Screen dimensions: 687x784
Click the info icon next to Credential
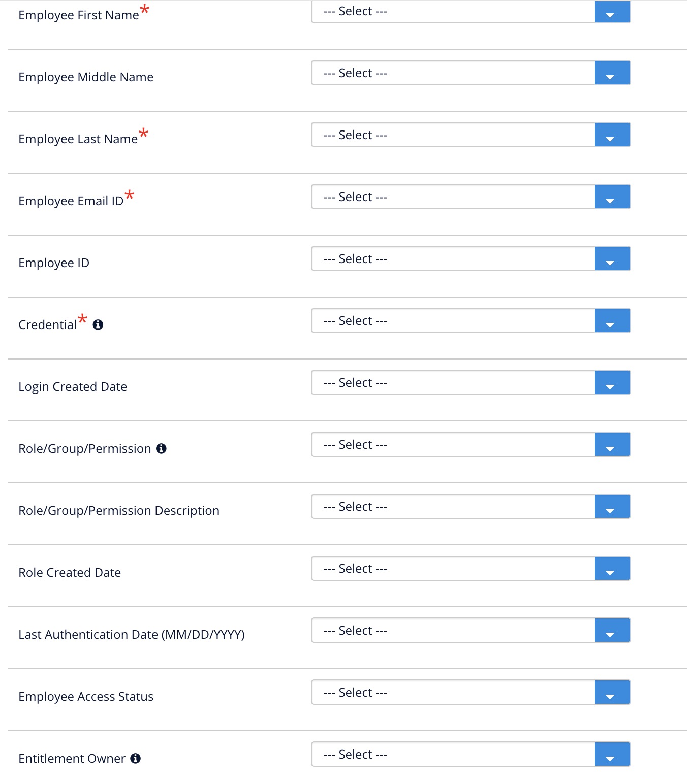pos(99,324)
